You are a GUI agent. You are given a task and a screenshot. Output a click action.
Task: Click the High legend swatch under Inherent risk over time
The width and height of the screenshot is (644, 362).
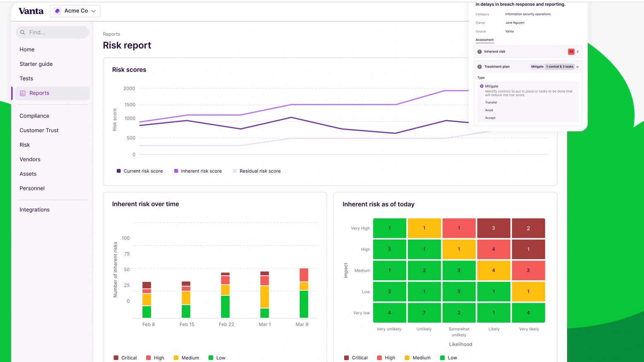(x=148, y=358)
